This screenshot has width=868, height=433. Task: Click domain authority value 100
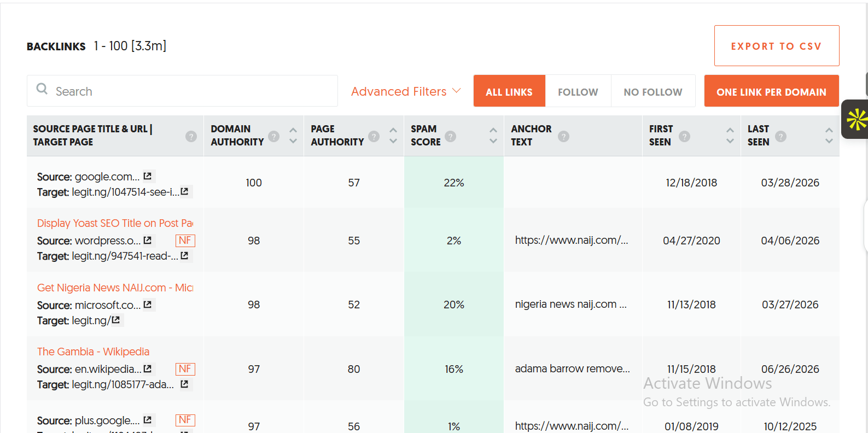point(254,183)
